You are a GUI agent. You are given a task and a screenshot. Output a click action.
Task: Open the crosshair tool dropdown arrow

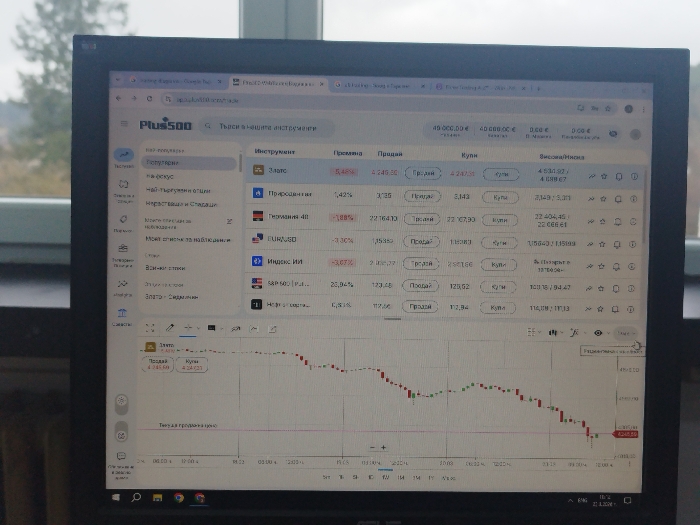(x=198, y=328)
